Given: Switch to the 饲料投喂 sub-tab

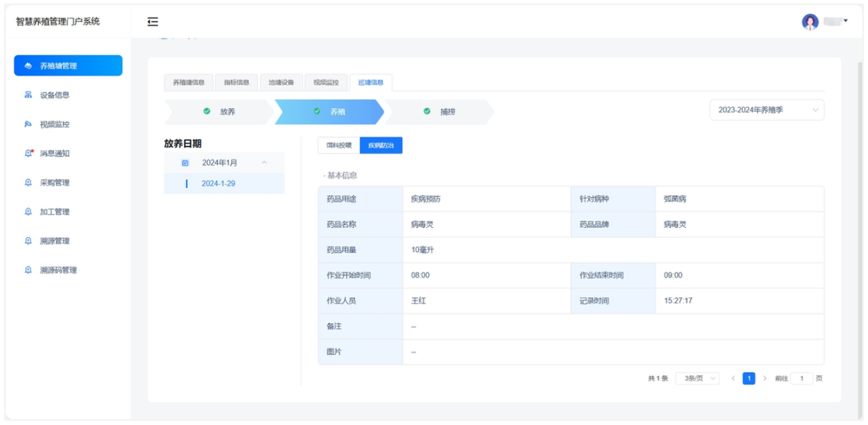Looking at the screenshot, I should click(x=339, y=145).
